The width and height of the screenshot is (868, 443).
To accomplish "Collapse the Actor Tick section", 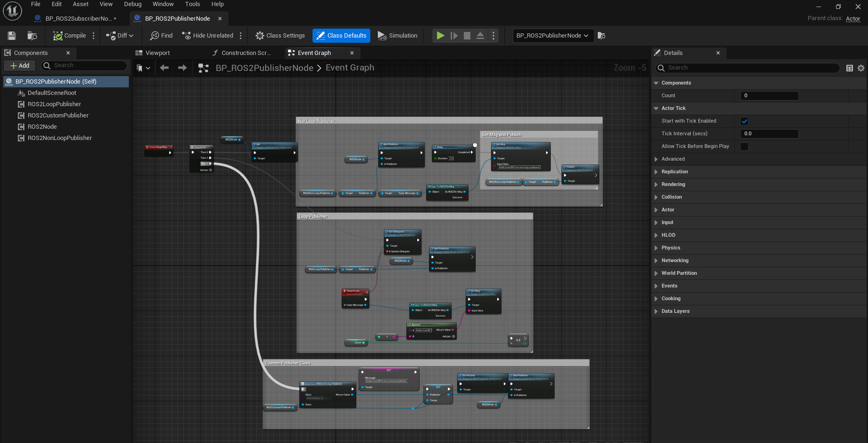I will [x=656, y=109].
